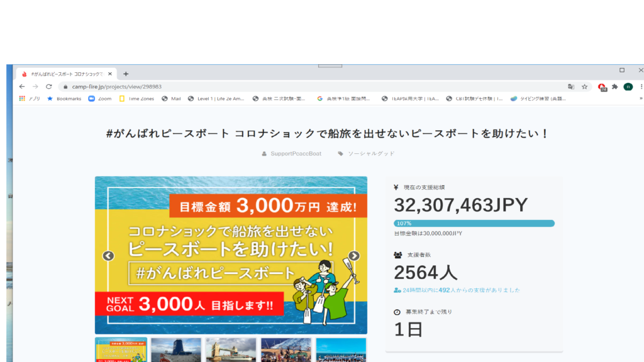This screenshot has height=362, width=644.
Task: Click the translate page icon in address bar
Action: pos(570,87)
